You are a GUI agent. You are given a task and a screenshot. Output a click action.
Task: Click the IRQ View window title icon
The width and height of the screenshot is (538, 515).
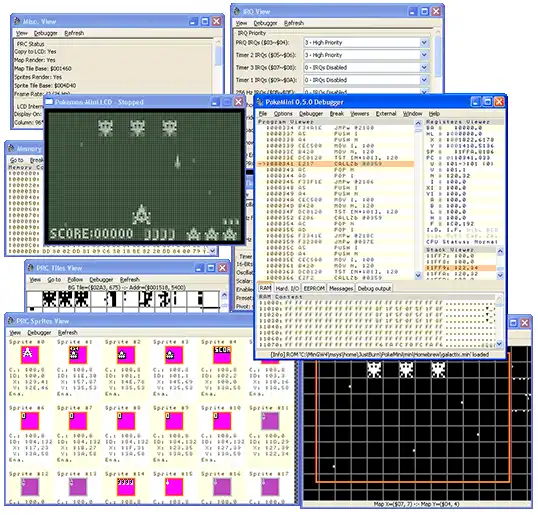click(237, 11)
